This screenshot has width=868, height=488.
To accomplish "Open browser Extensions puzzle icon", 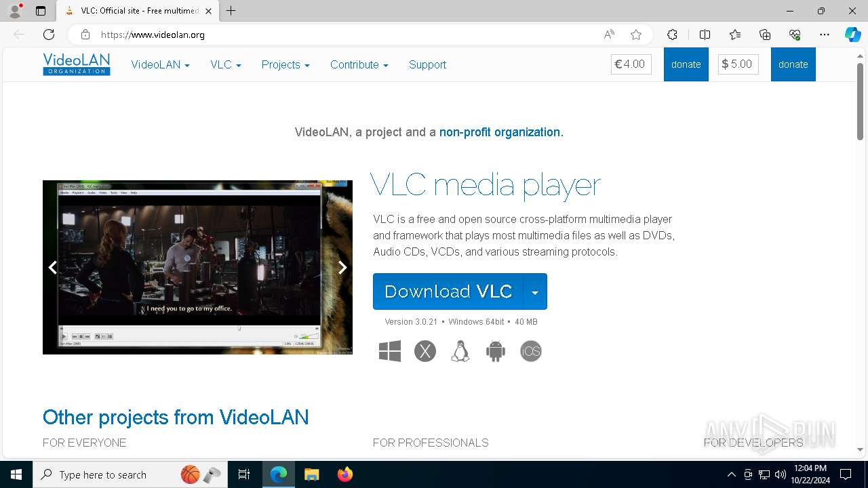I will (x=672, y=35).
